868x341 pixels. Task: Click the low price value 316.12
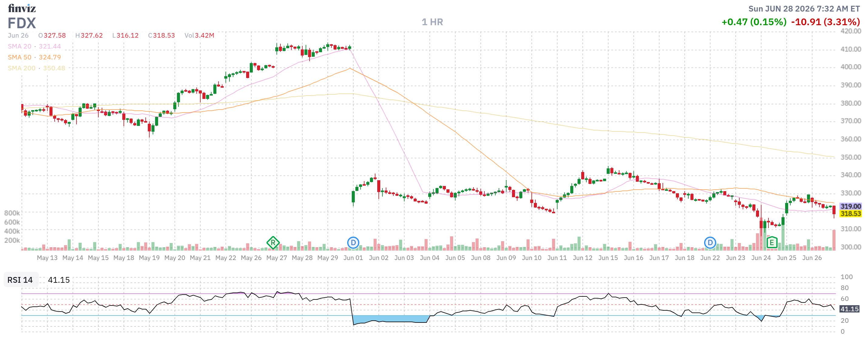point(128,35)
